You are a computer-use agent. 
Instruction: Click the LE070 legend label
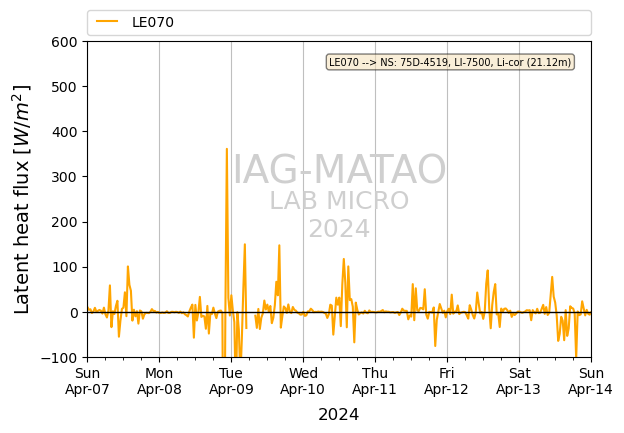(x=153, y=22)
